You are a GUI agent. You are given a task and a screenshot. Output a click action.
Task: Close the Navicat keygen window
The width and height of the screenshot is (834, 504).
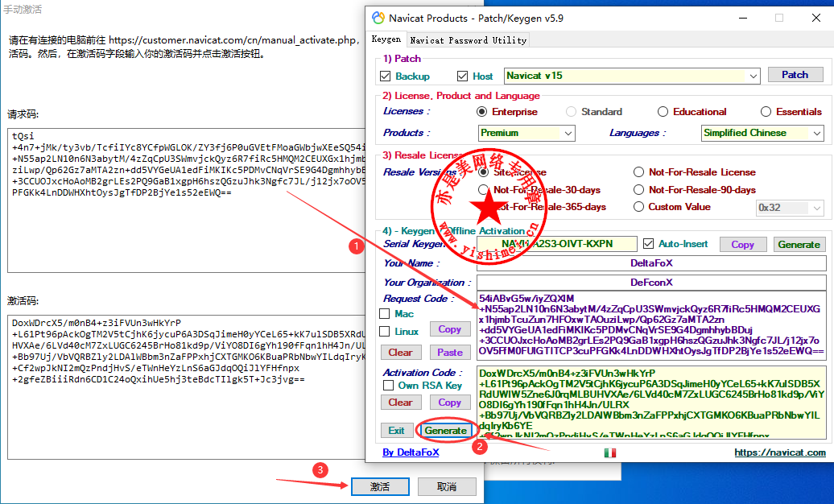point(816,18)
